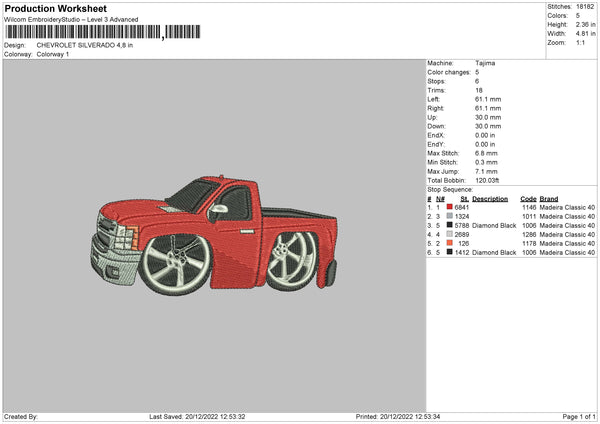Click the Stop Sequence heading
This screenshot has height=424, width=600.
(450, 188)
